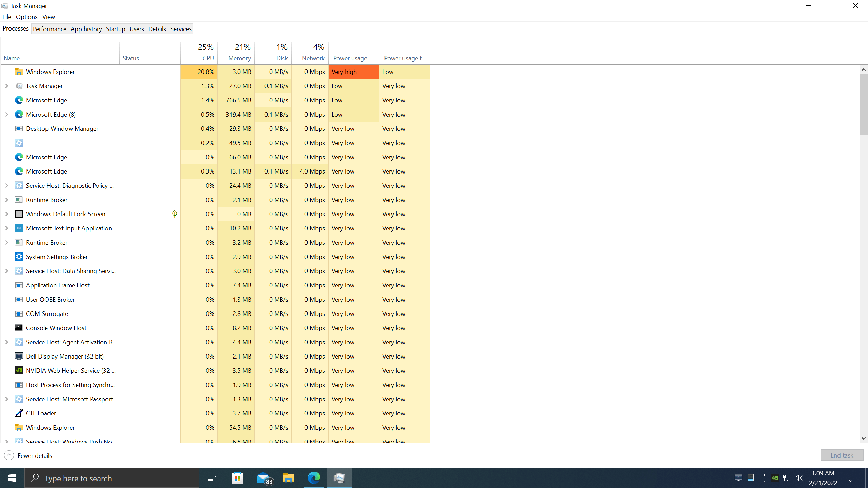868x488 pixels.
Task: Expand the Task Manager process row
Action: click(x=6, y=86)
